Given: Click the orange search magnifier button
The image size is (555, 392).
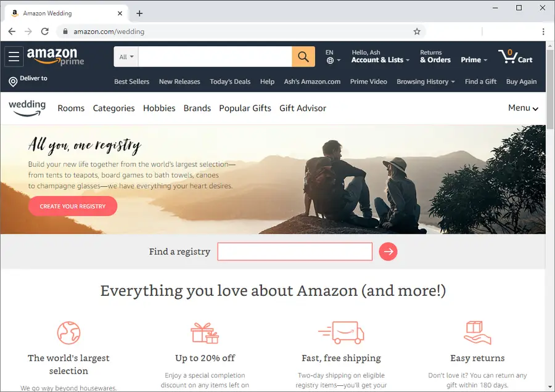Looking at the screenshot, I should pos(303,57).
